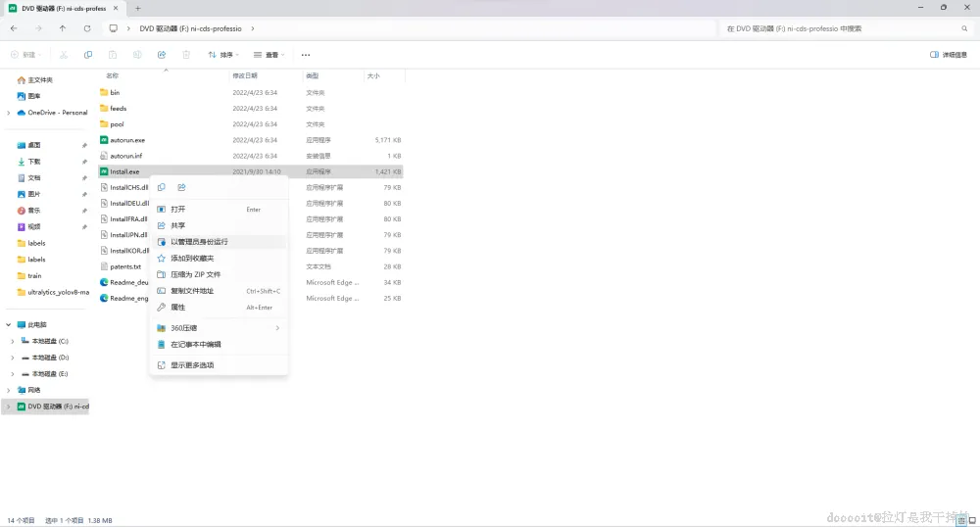The image size is (980, 527).
Task: Navigate up one folder level
Action: tap(63, 28)
